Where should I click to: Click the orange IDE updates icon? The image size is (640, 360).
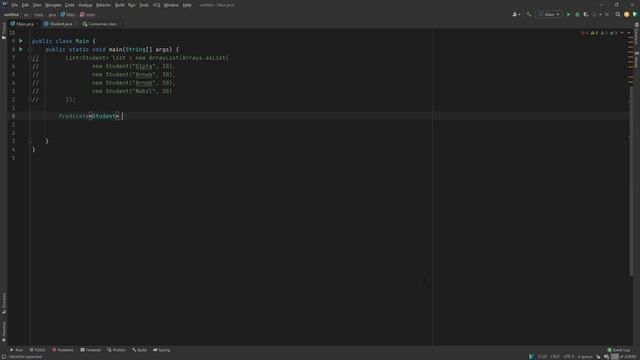point(627,14)
